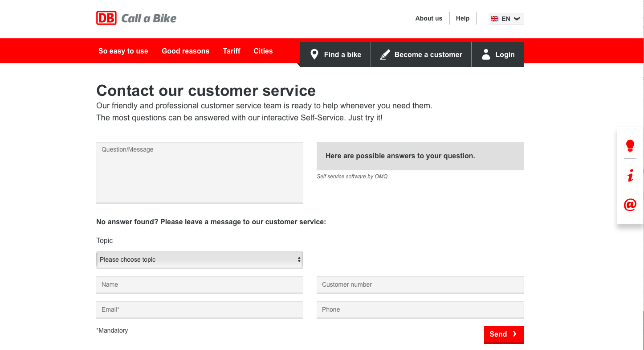This screenshot has width=644, height=350.
Task: Focus the Name input field
Action: (x=200, y=285)
